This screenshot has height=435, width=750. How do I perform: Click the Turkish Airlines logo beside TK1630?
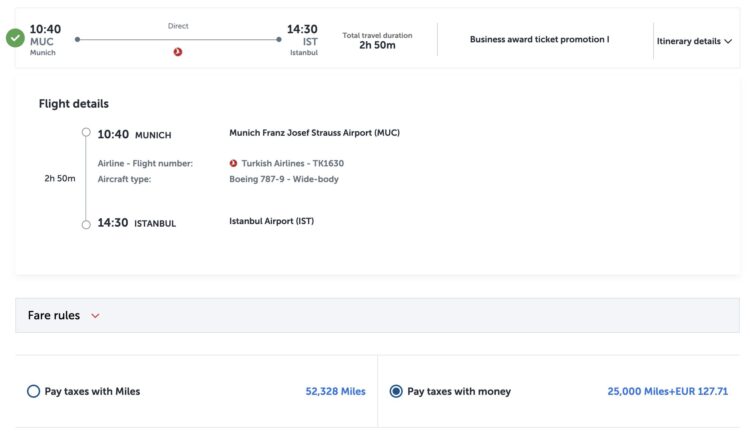(x=233, y=163)
